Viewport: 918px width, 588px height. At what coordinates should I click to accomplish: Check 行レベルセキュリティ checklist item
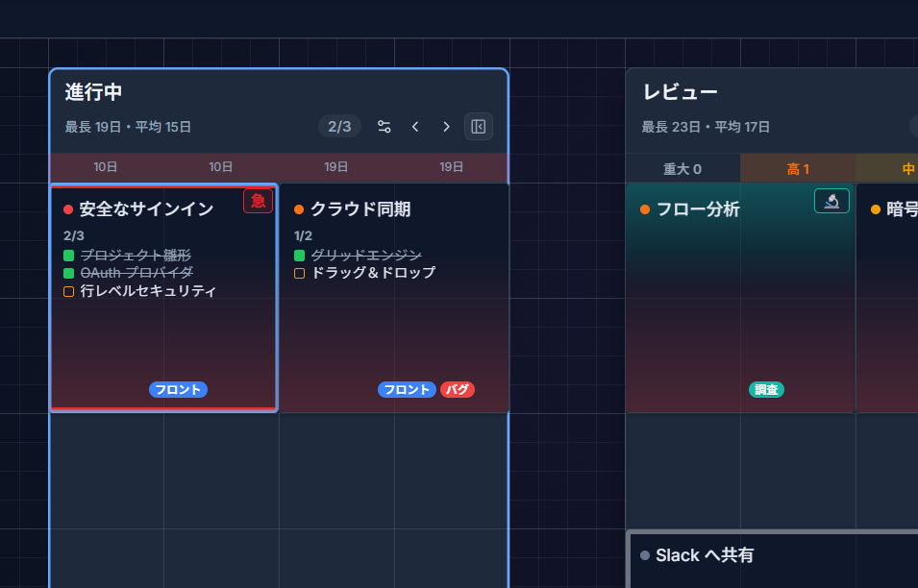coord(68,291)
